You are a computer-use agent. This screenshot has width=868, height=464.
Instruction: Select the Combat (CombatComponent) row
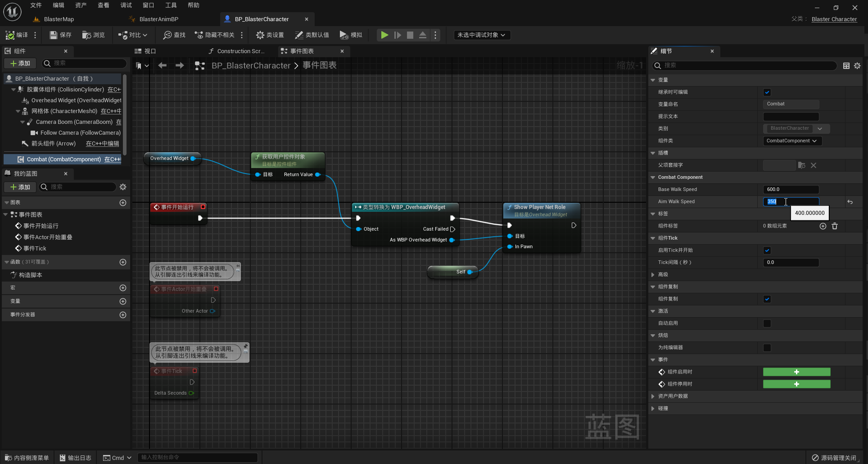[63, 159]
